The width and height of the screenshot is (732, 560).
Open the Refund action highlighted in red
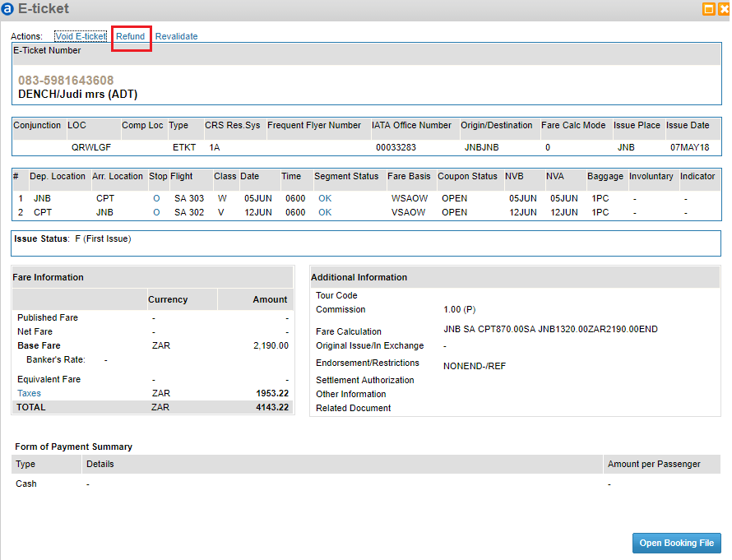coord(130,36)
